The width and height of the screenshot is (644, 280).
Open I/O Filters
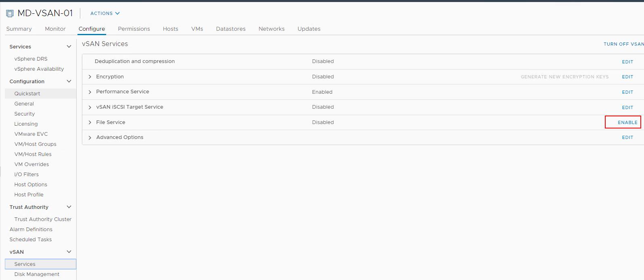[x=26, y=174]
